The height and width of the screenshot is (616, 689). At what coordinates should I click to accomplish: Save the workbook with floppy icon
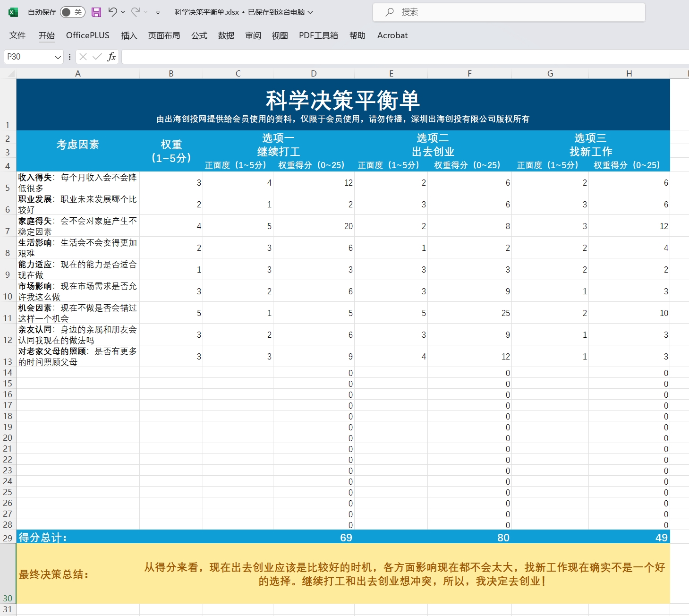[96, 12]
